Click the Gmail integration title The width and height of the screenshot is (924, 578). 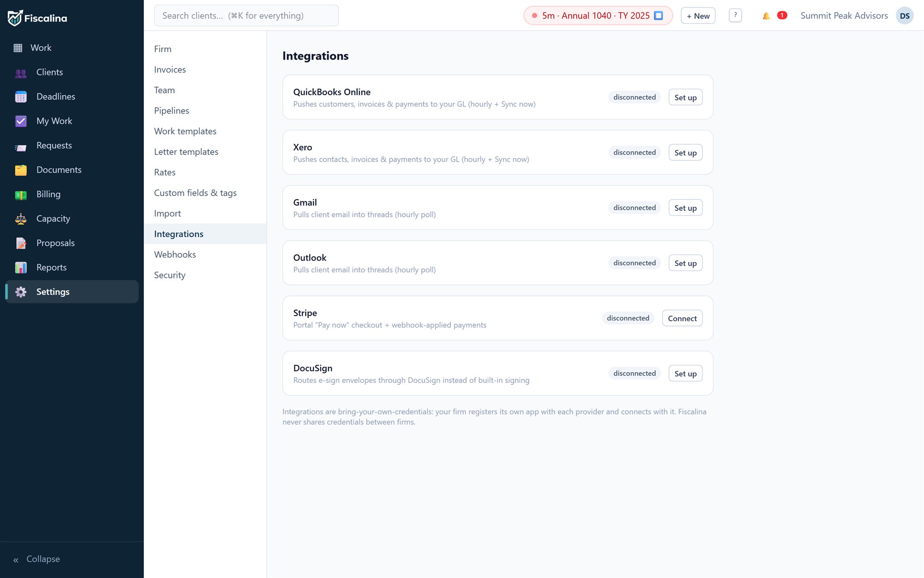[x=305, y=203]
